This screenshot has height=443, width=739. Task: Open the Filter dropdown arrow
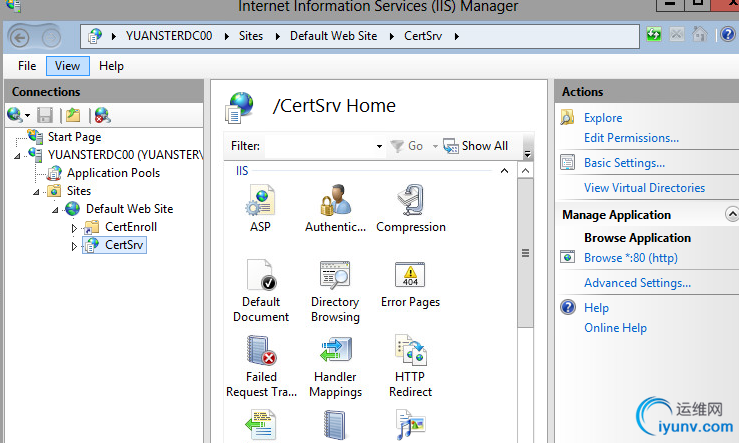pyautogui.click(x=379, y=147)
